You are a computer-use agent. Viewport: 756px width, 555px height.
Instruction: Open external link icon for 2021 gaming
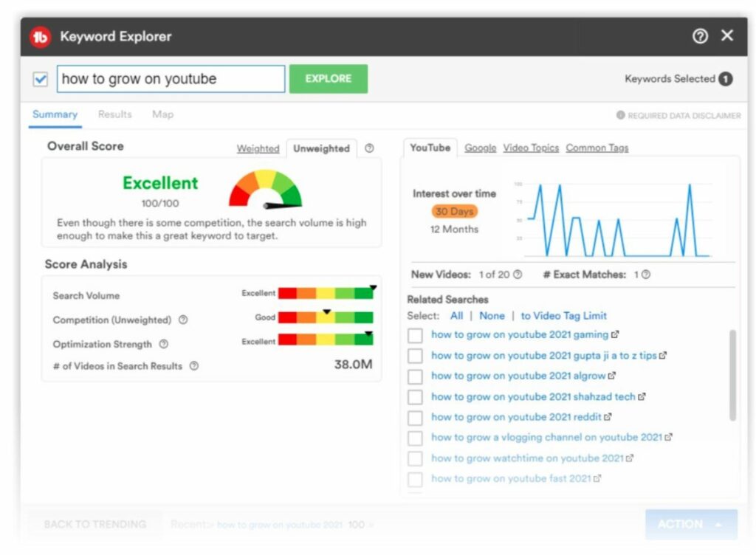615,334
